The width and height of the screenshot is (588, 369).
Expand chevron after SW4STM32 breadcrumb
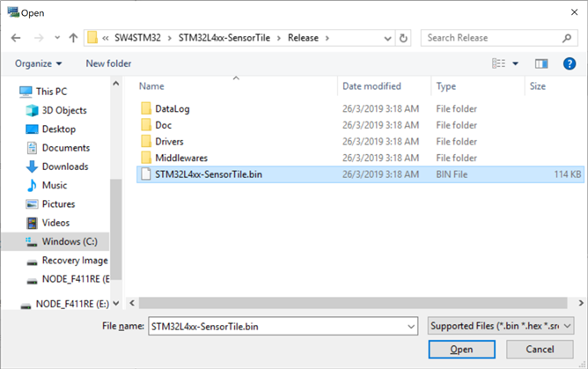point(170,38)
